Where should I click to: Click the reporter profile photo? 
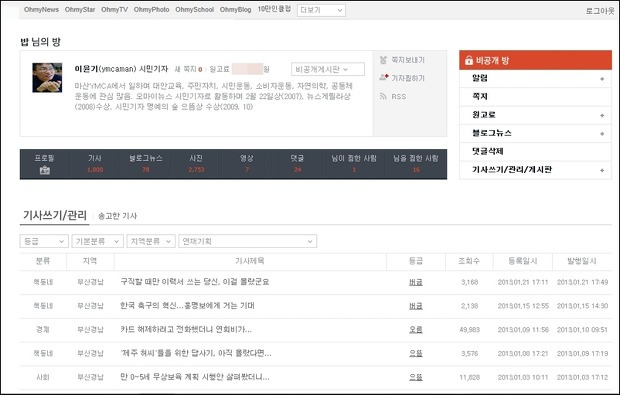[x=47, y=77]
